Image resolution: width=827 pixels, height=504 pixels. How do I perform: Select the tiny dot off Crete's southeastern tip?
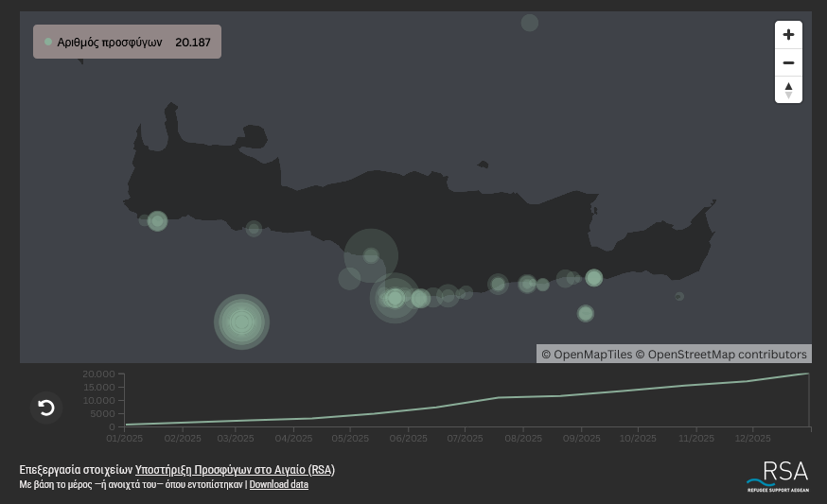click(679, 297)
